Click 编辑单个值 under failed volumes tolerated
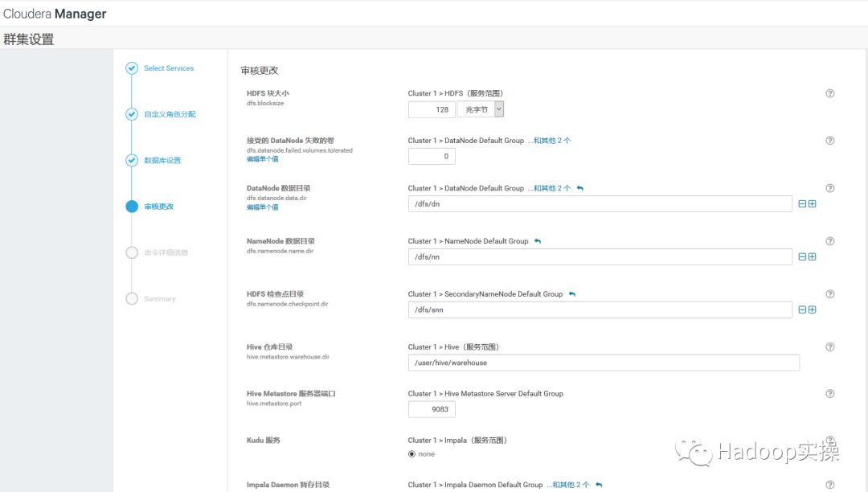The image size is (868, 492). point(262,159)
